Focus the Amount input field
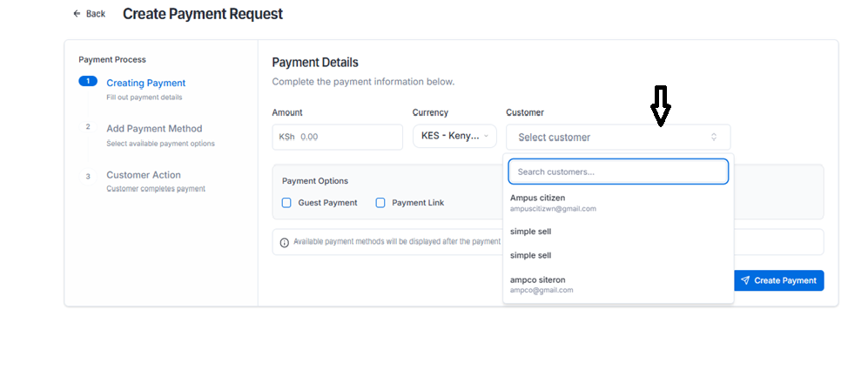Viewport: 868px width, 384px height. coord(347,137)
